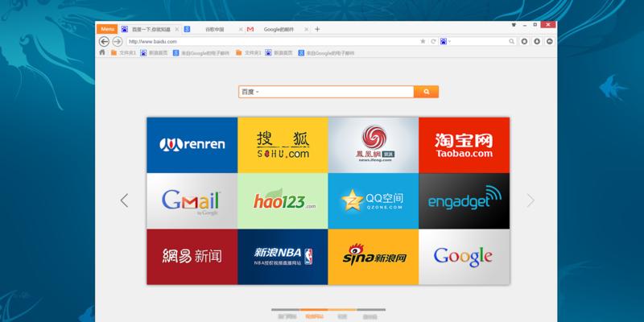This screenshot has width=644, height=322.
Task: Open the downloads round button with down arrow
Action: (x=537, y=42)
